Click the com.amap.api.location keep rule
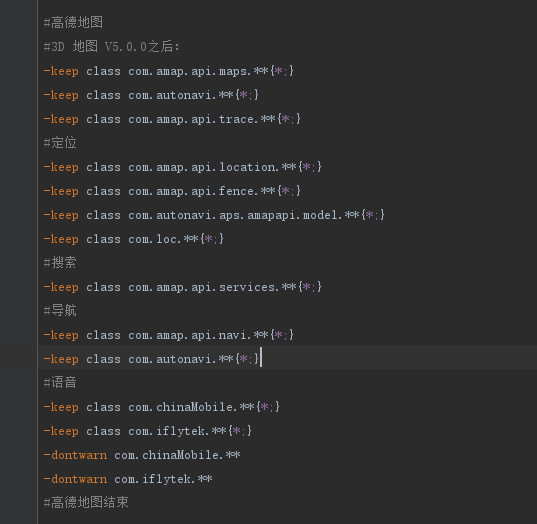This screenshot has height=524, width=537. (183, 167)
